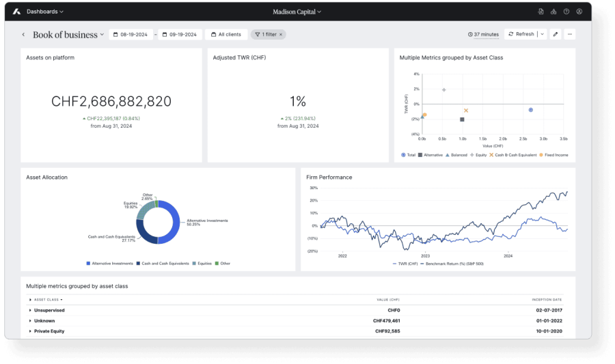Remove the 1 filter chip with x
615x364 pixels.
click(x=280, y=34)
